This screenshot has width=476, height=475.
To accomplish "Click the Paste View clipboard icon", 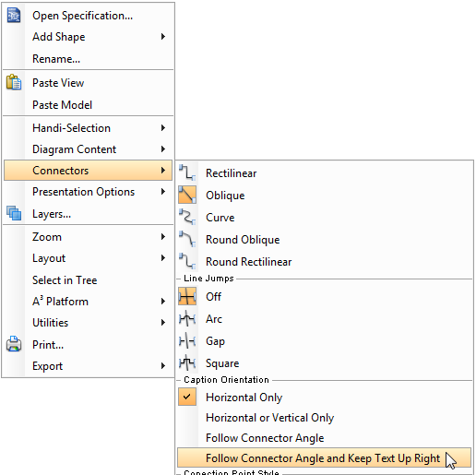I will click(x=14, y=82).
